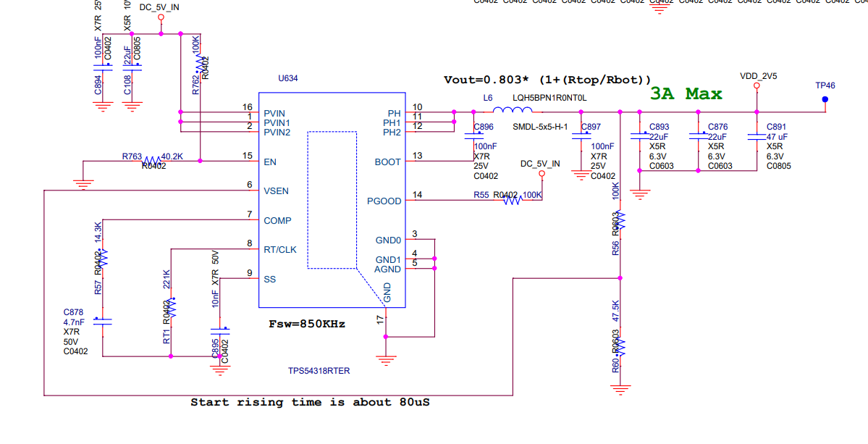Click the R56 resistor designator

click(x=615, y=248)
